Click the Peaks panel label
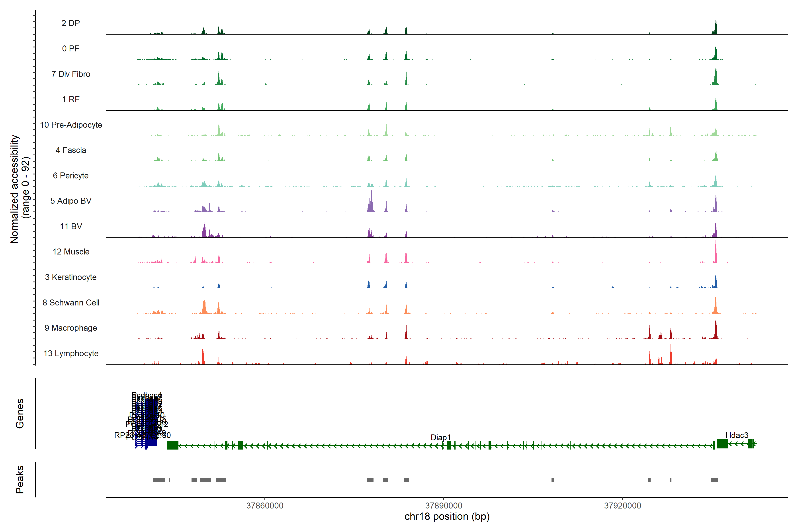The image size is (798, 532). [x=20, y=479]
